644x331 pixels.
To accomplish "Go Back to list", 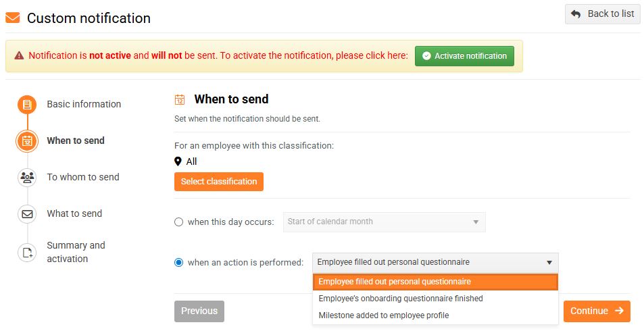I will [603, 14].
